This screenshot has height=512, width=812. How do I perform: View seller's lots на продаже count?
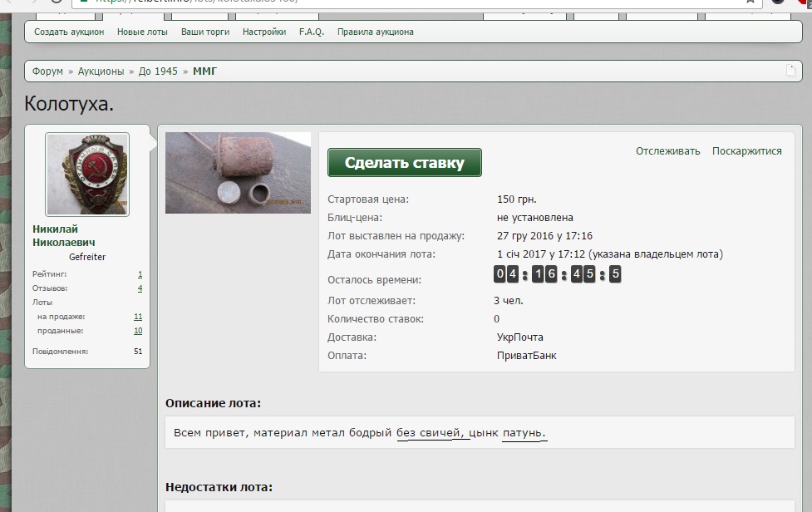(137, 317)
